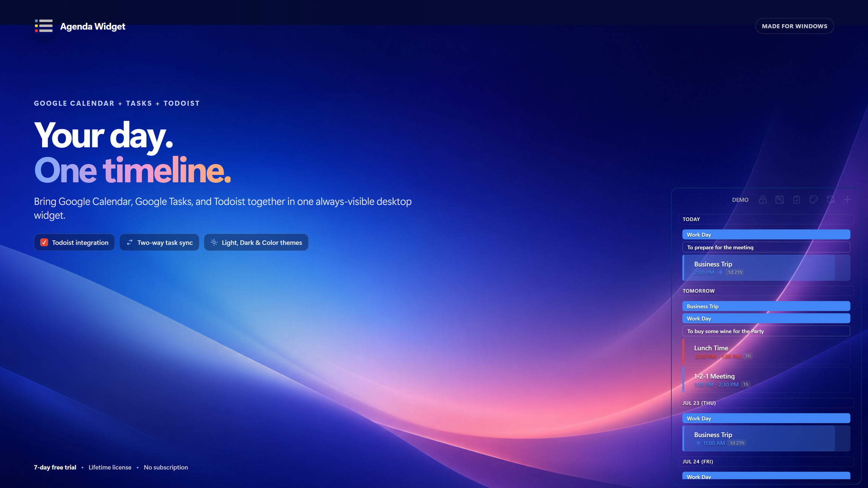This screenshot has height=488, width=868.
Task: Open the 1-2-1 Meeting event
Action: tap(766, 380)
